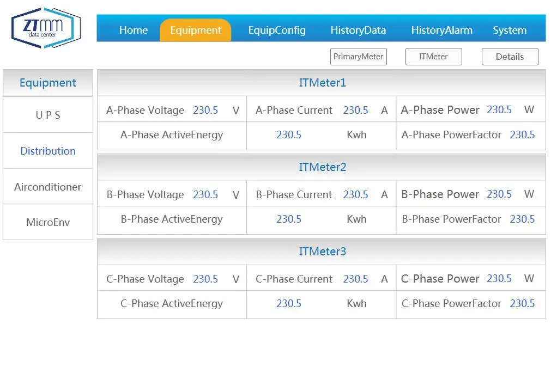Click the ITMeter2 section header
Screen dimensions: 551x392
(322, 167)
